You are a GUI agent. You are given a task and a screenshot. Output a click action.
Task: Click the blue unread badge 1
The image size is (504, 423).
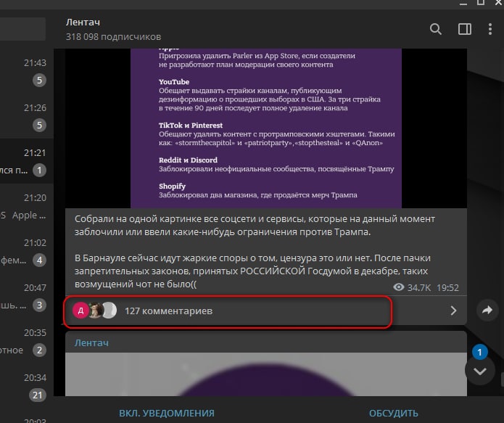(479, 352)
